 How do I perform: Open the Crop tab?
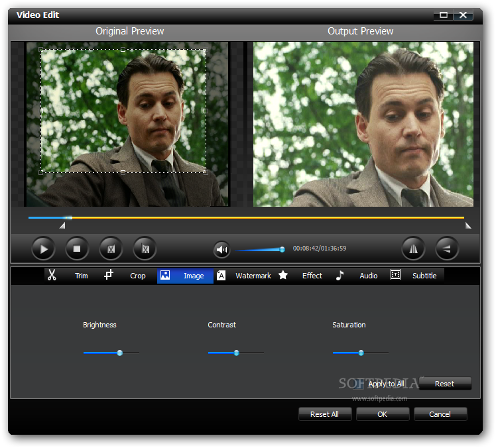coord(129,276)
